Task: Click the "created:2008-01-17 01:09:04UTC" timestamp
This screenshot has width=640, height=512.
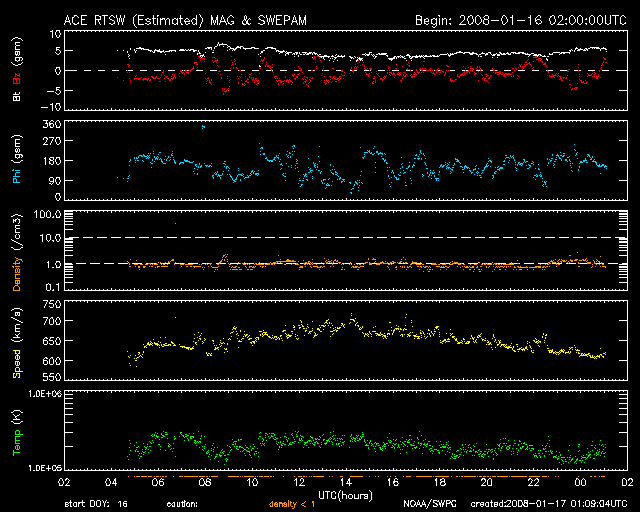Action: point(549,504)
